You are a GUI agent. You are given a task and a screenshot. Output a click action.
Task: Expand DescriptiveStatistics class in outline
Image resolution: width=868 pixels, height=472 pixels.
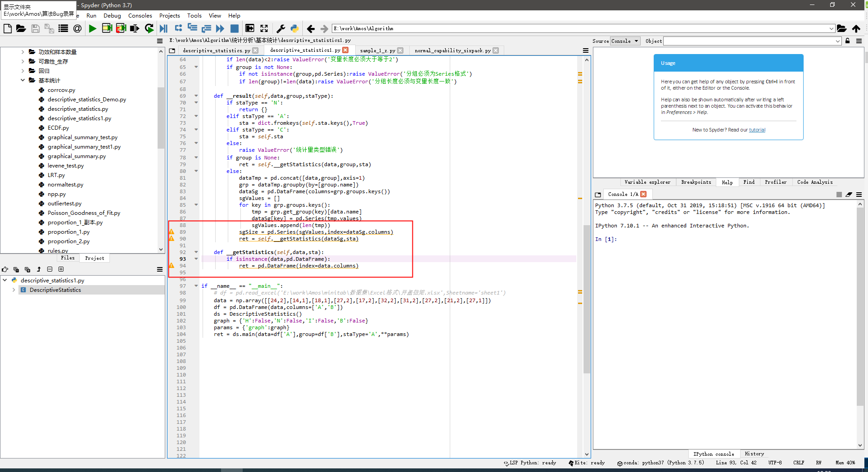[14, 290]
